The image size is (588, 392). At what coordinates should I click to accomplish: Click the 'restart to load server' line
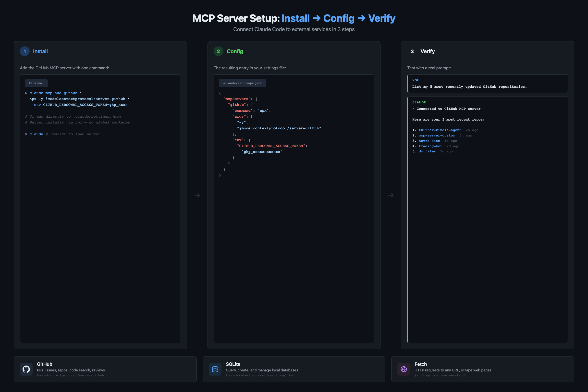coord(62,134)
